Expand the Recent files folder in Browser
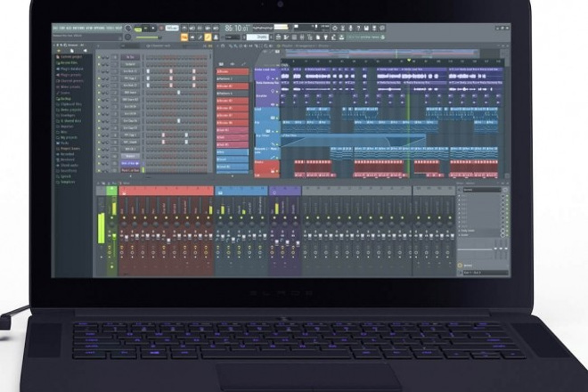588x392 pixels. point(67,63)
